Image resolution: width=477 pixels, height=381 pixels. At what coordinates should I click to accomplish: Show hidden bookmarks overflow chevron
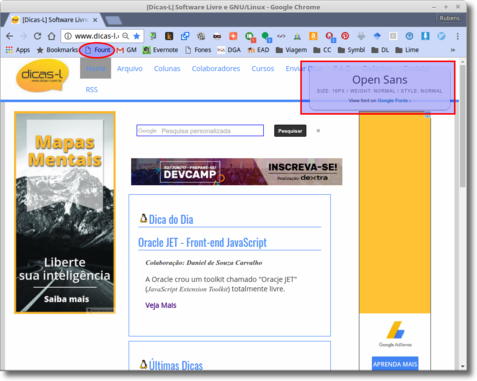[x=453, y=50]
